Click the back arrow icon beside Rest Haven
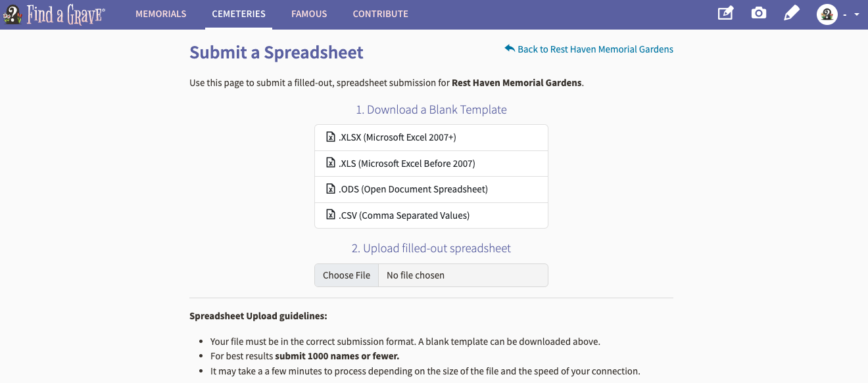Viewport: 868px width, 383px height. pos(510,49)
